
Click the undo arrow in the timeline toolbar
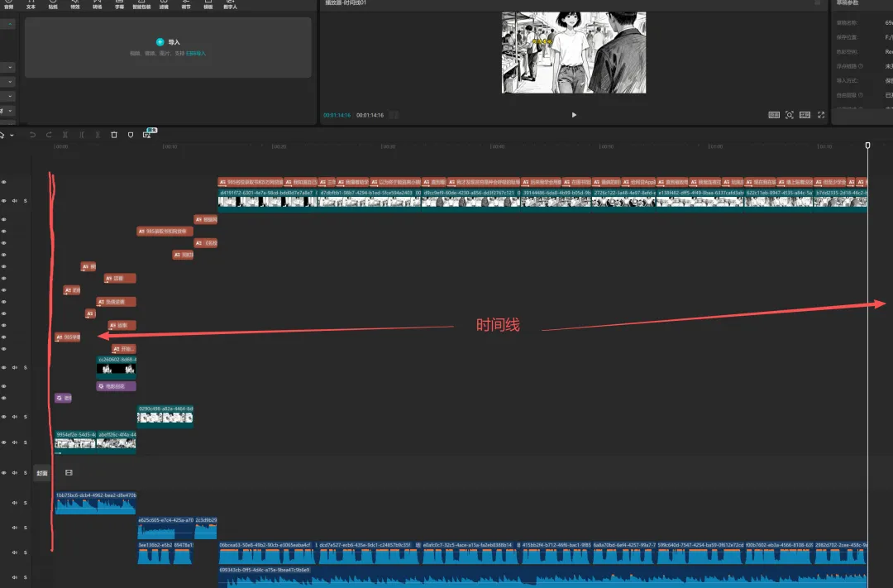[x=32, y=135]
